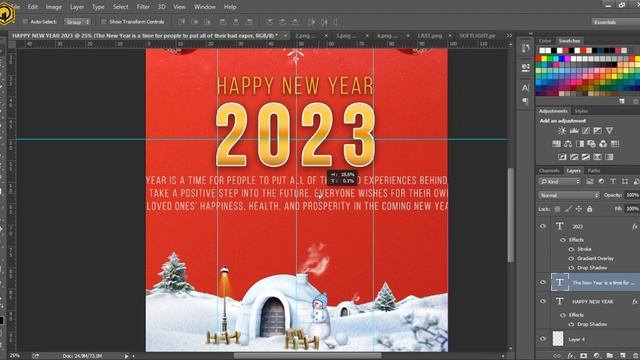Add a Gradient Map adjustment

pos(609,157)
